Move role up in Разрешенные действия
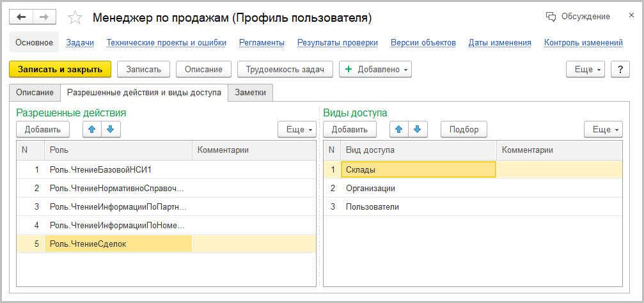Viewport: 644px width, 303px height. (92, 129)
